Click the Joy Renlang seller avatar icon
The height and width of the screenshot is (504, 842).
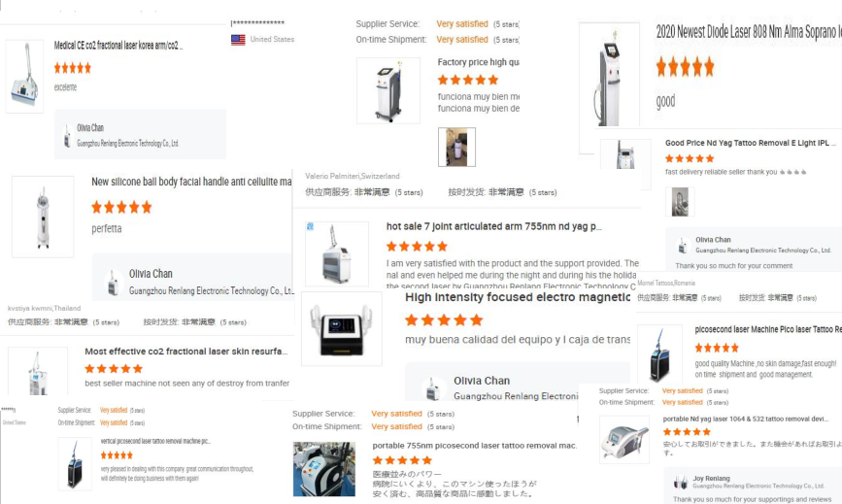pos(681,482)
